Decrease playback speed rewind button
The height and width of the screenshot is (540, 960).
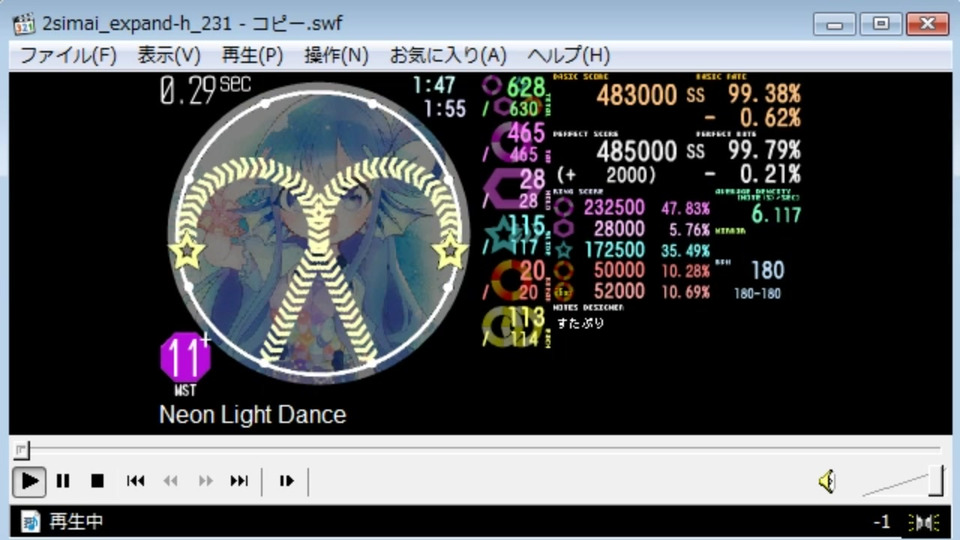(x=170, y=481)
